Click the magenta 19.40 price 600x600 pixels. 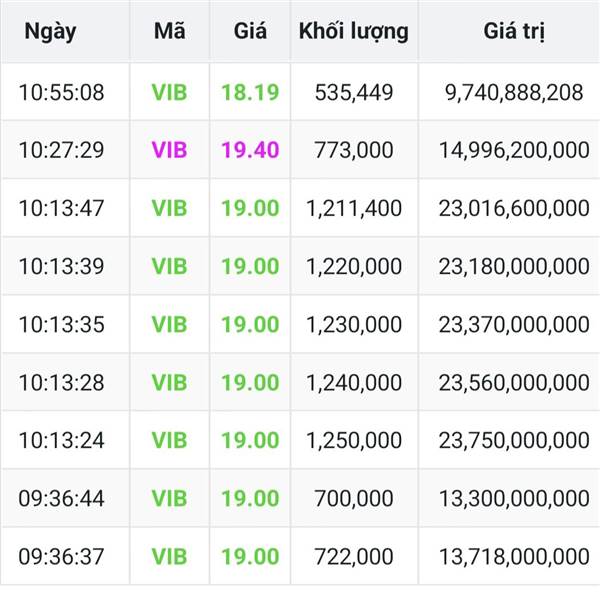click(249, 151)
